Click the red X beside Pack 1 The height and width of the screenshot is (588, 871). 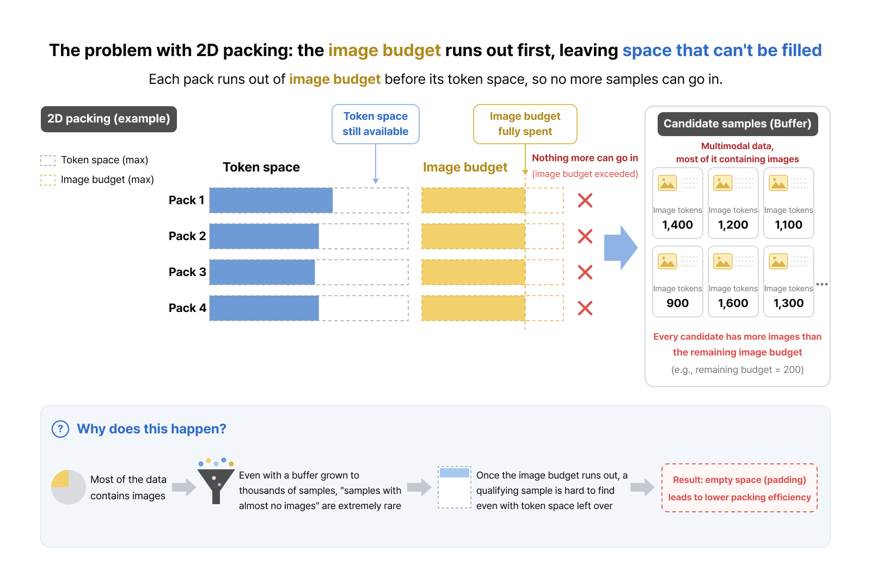pyautogui.click(x=585, y=200)
